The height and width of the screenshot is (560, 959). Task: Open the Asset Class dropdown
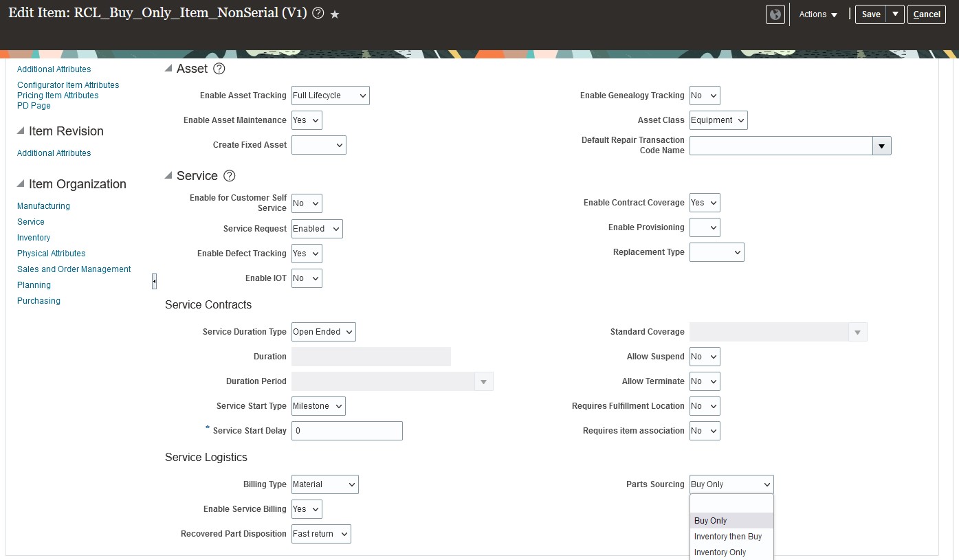(x=718, y=120)
